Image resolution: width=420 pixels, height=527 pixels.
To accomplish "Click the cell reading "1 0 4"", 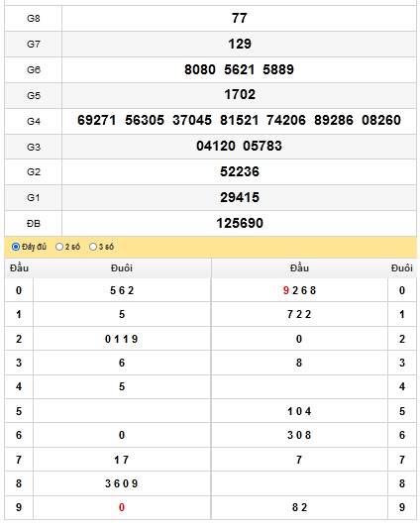I will [x=299, y=411].
